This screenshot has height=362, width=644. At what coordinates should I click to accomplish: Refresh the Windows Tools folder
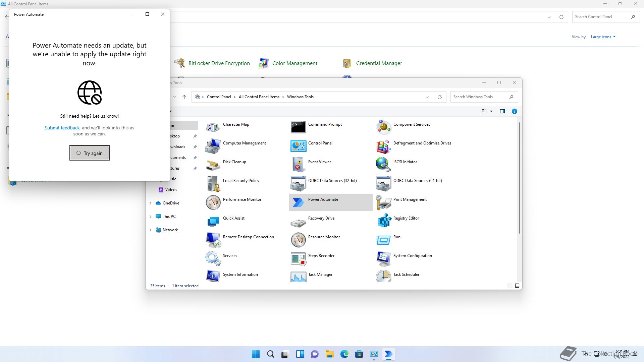coord(439,97)
